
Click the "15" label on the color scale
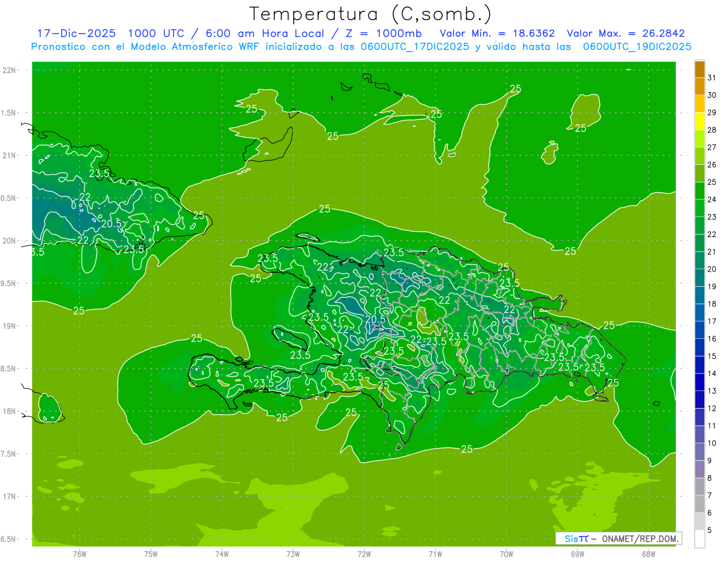tap(712, 356)
